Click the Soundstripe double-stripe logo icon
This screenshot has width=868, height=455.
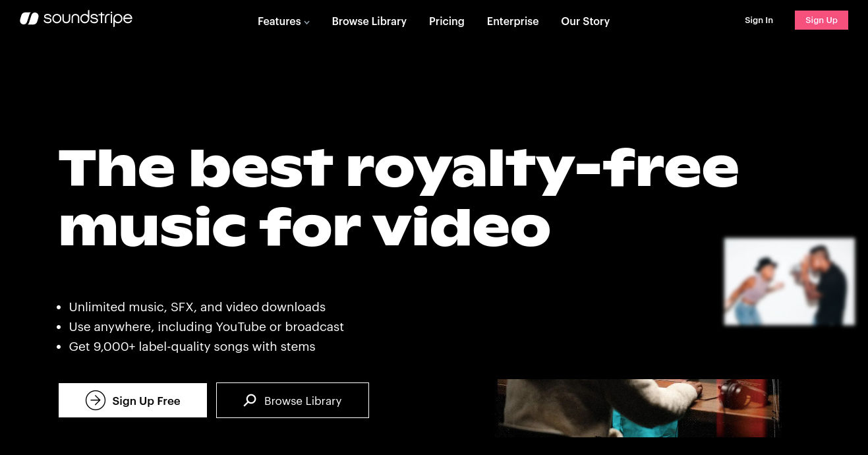click(29, 18)
